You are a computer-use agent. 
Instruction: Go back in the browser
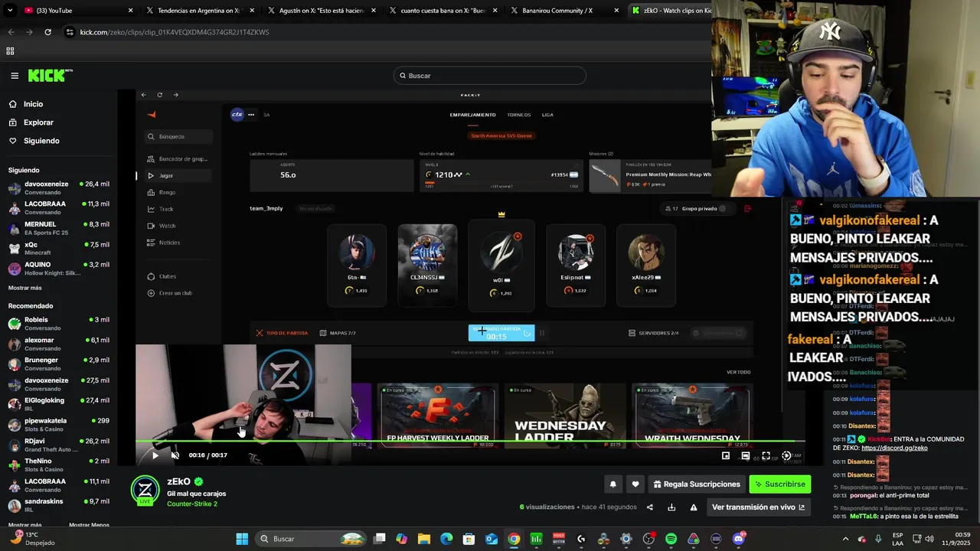pos(11,32)
